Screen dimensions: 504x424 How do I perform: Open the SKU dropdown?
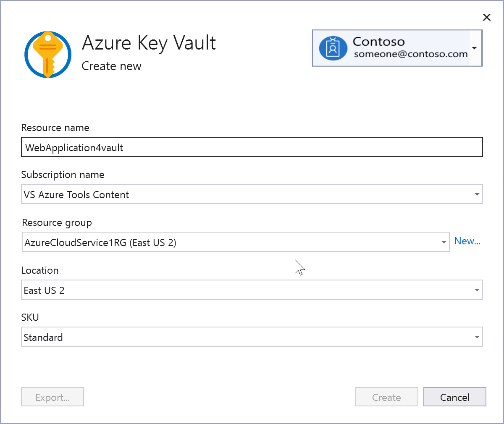[x=477, y=337]
